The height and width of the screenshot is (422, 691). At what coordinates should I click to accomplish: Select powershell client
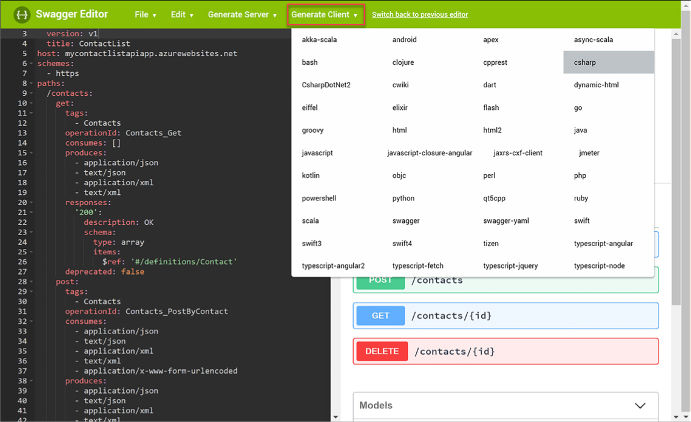point(319,198)
